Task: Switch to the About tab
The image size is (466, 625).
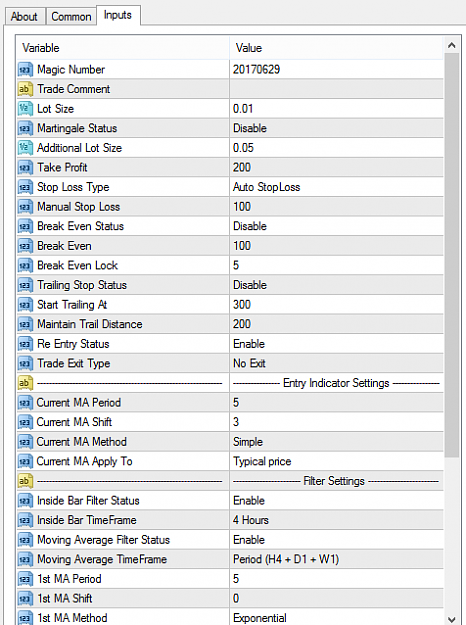Action: click(x=24, y=17)
